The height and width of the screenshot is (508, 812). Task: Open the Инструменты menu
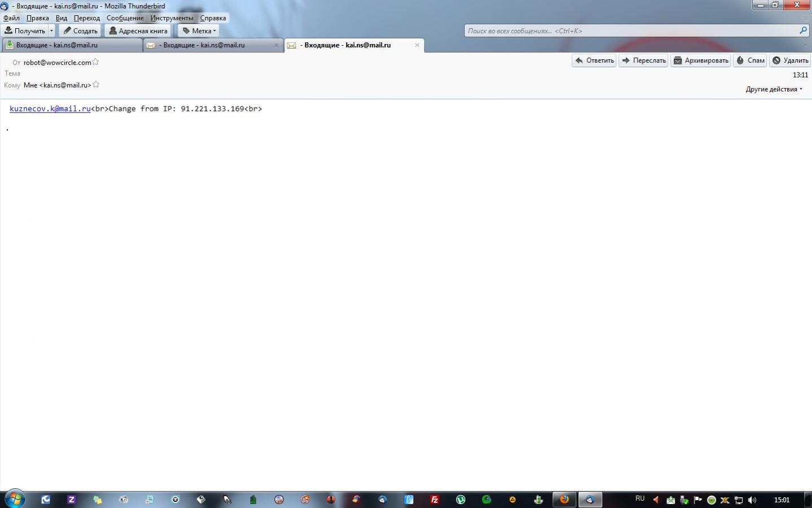point(172,18)
